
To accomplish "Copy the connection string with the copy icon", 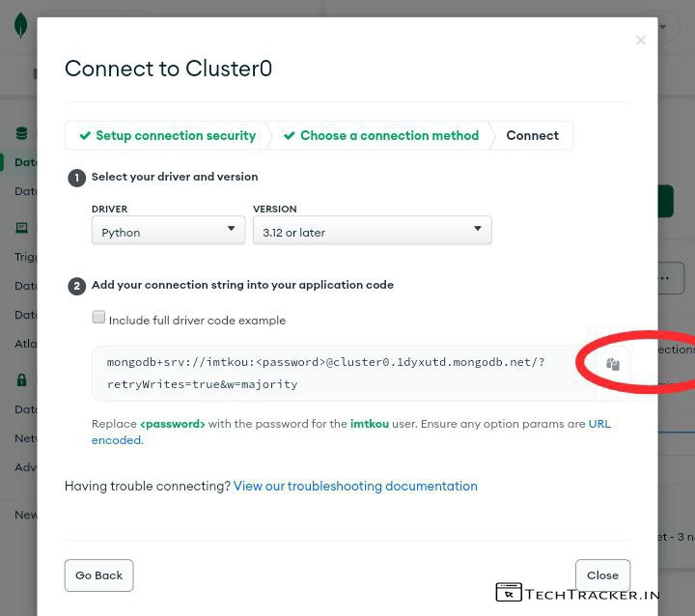I will (613, 365).
